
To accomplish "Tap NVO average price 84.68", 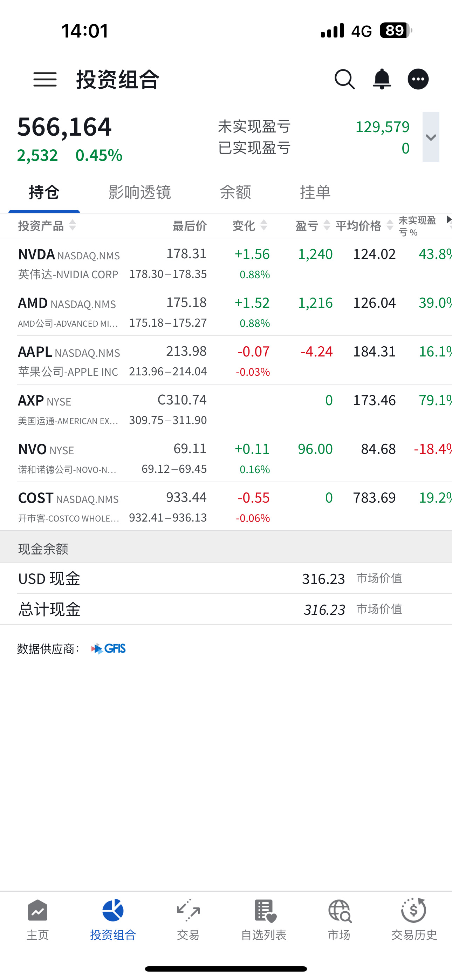I will (x=378, y=449).
